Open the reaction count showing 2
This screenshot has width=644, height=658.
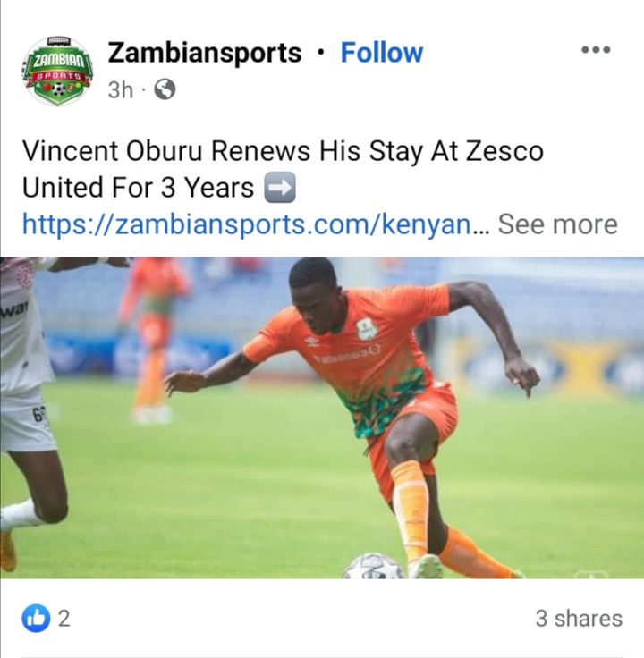[x=64, y=618]
